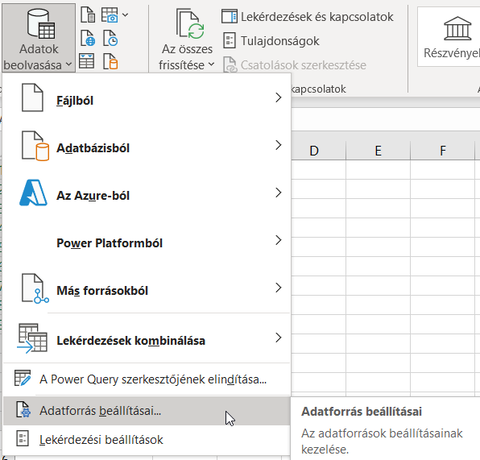The image size is (480, 460).
Task: Click the Az összes frissítése refresh icon
Action: (x=190, y=24)
